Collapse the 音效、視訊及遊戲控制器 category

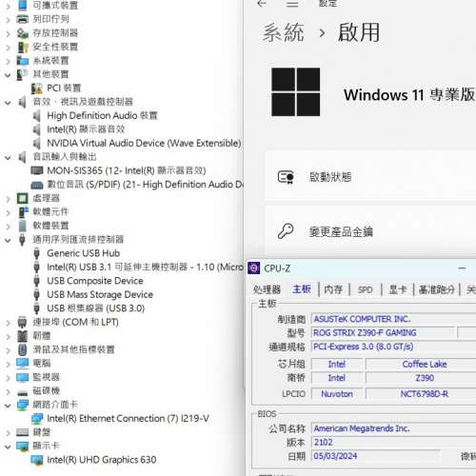[8, 103]
